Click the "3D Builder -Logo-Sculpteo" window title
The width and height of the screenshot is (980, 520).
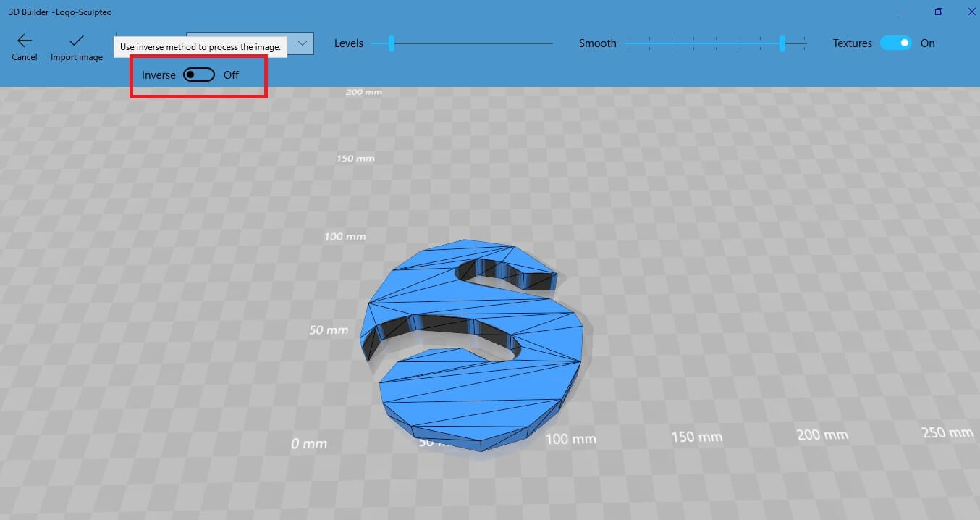point(60,12)
